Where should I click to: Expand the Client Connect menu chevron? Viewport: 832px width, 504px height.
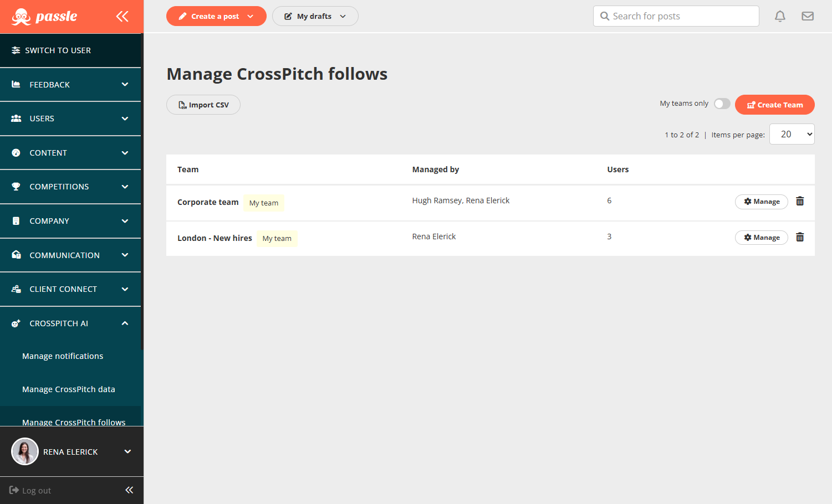125,289
